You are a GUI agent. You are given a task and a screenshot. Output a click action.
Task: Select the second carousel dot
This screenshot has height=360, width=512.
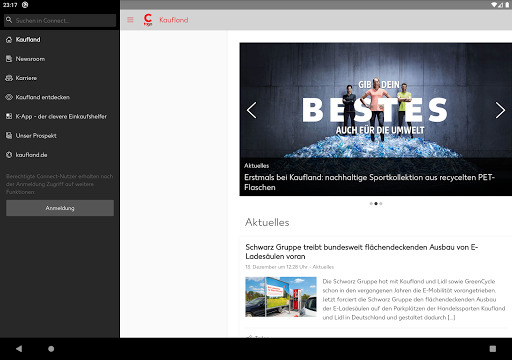[x=376, y=203]
